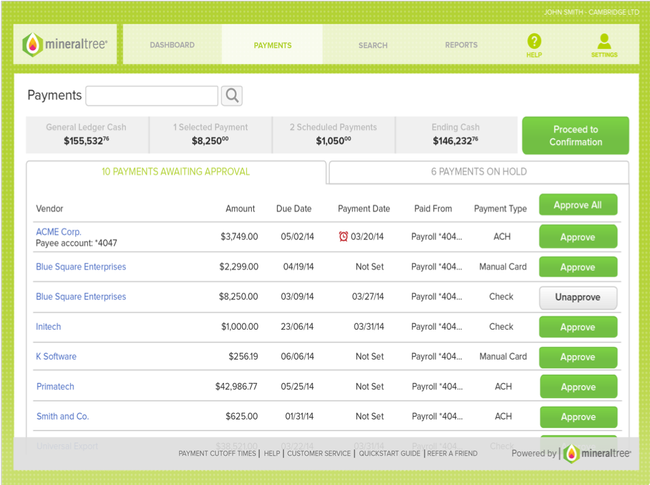
Task: Go to the Dashboard tab
Action: 172,45
